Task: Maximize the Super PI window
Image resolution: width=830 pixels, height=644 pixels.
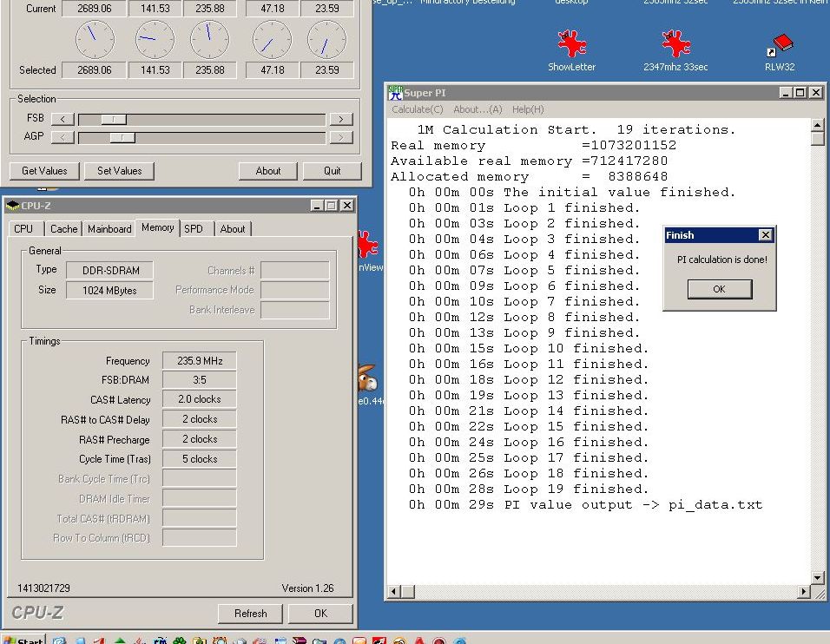Action: pos(800,93)
